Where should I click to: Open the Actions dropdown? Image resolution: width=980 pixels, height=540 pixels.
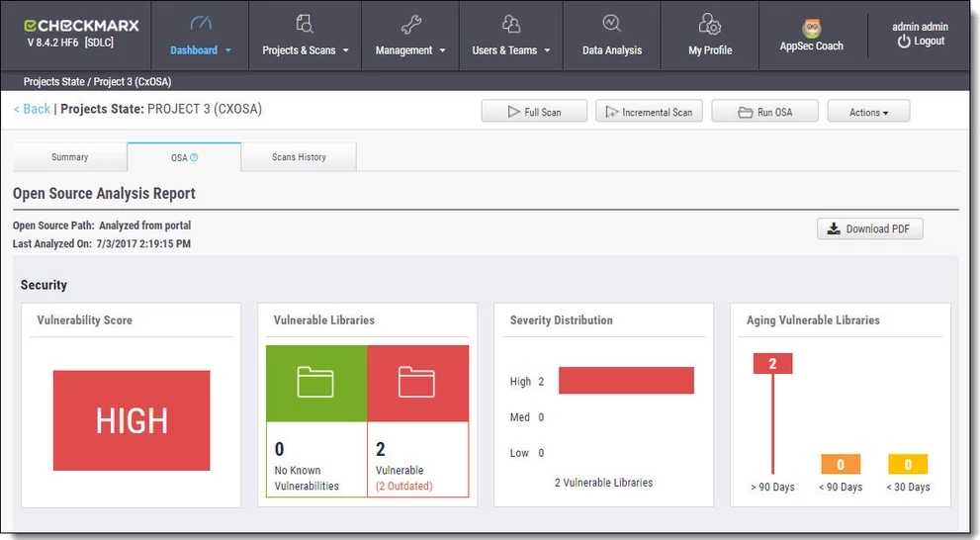[869, 112]
